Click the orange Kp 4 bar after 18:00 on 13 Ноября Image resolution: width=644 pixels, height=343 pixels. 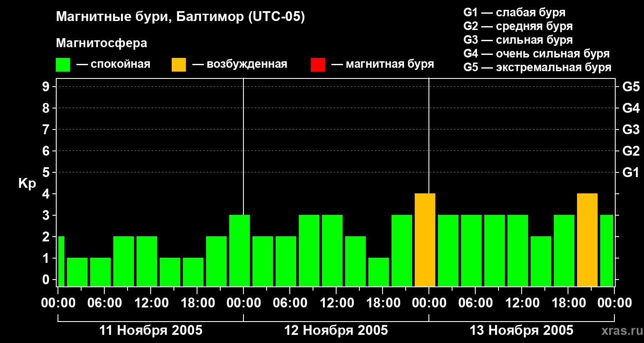pos(587,240)
